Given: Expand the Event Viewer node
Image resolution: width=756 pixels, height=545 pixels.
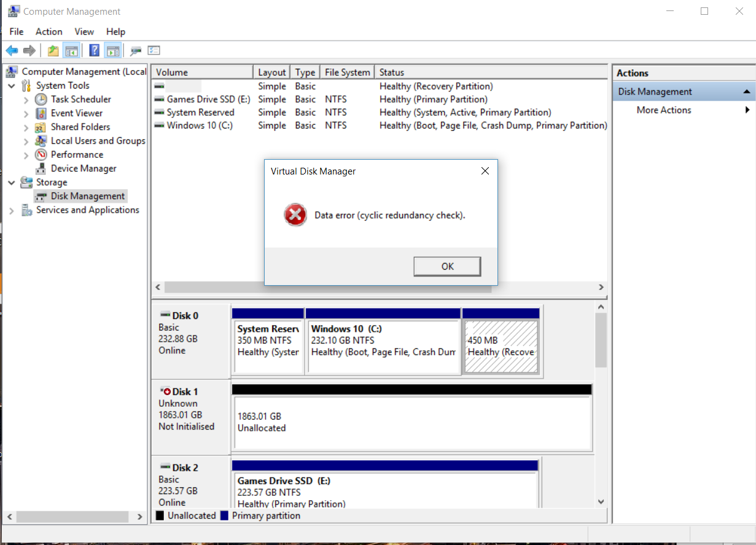Looking at the screenshot, I should pos(26,113).
